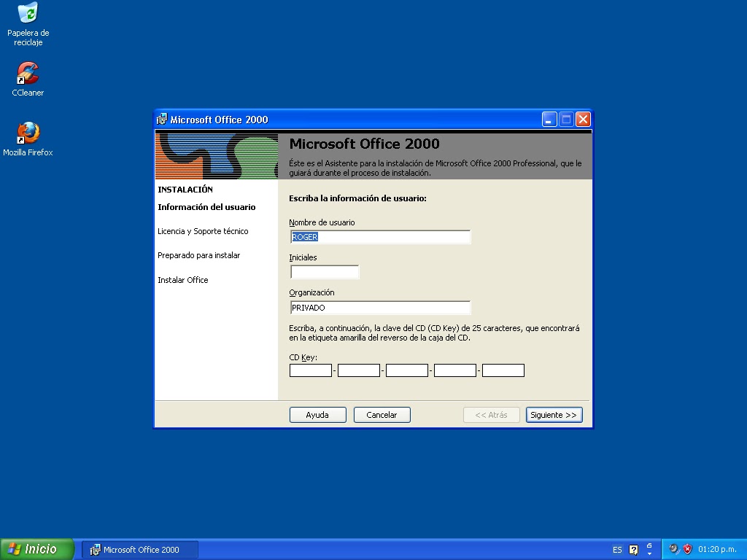Click the empty Iniciales field

coord(324,271)
